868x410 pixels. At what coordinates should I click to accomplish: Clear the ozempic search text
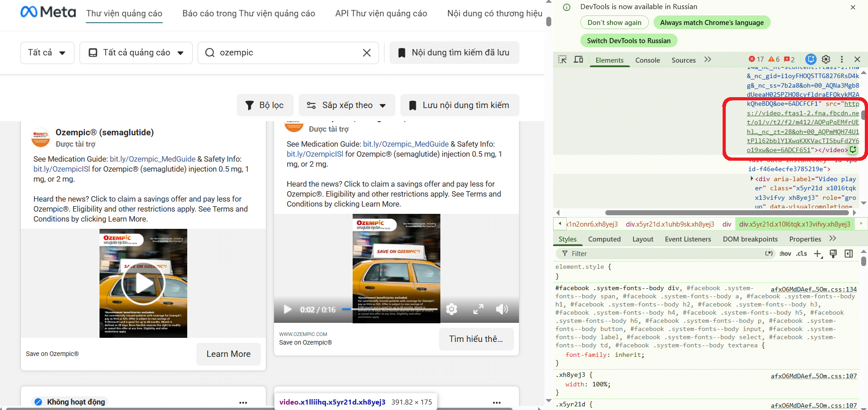click(367, 53)
